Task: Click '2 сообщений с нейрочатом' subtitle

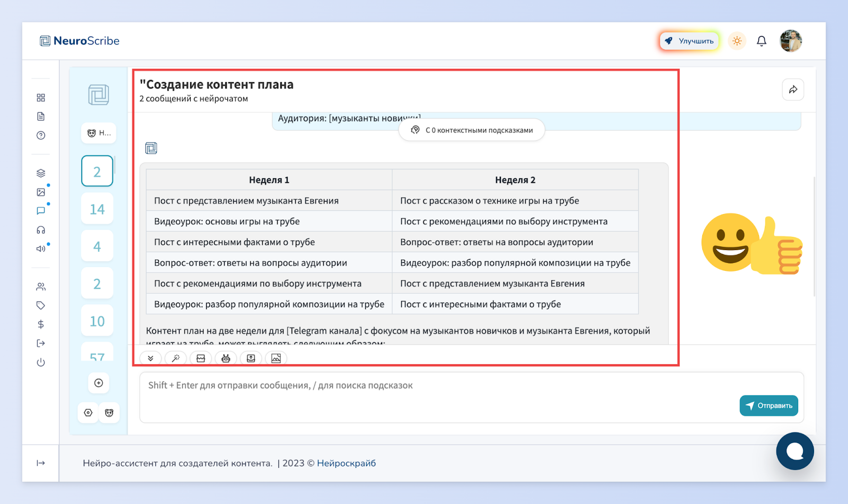Action: click(x=193, y=99)
